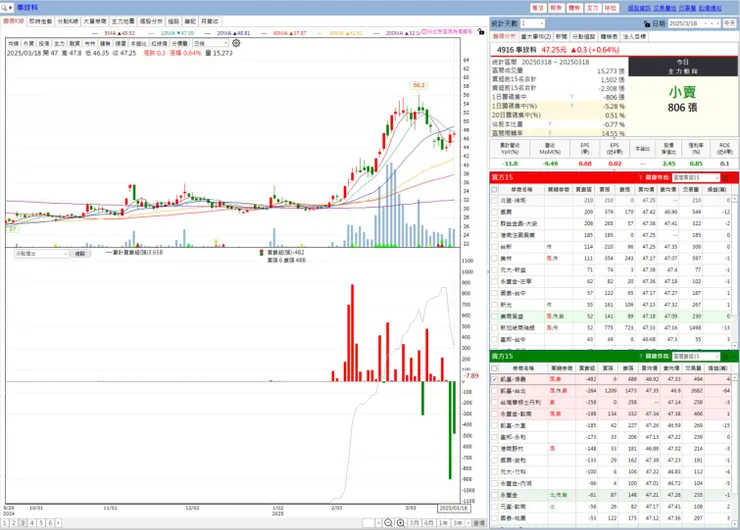Image resolution: width=740 pixels, height=530 pixels.
Task: Go to chart page 2
Action: point(14,523)
